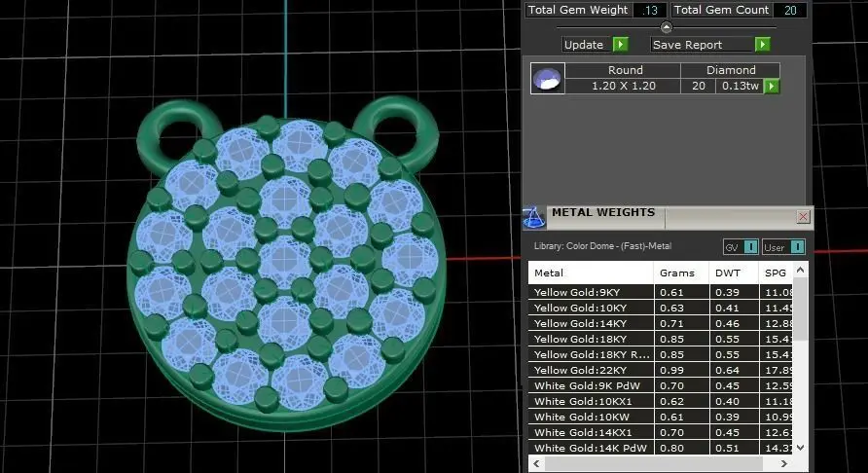
Task: Click the Save Report button
Action: coord(703,45)
